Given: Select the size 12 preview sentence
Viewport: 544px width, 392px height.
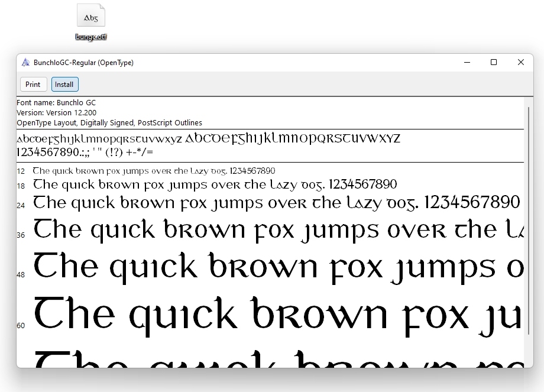Looking at the screenshot, I should pyautogui.click(x=154, y=170).
